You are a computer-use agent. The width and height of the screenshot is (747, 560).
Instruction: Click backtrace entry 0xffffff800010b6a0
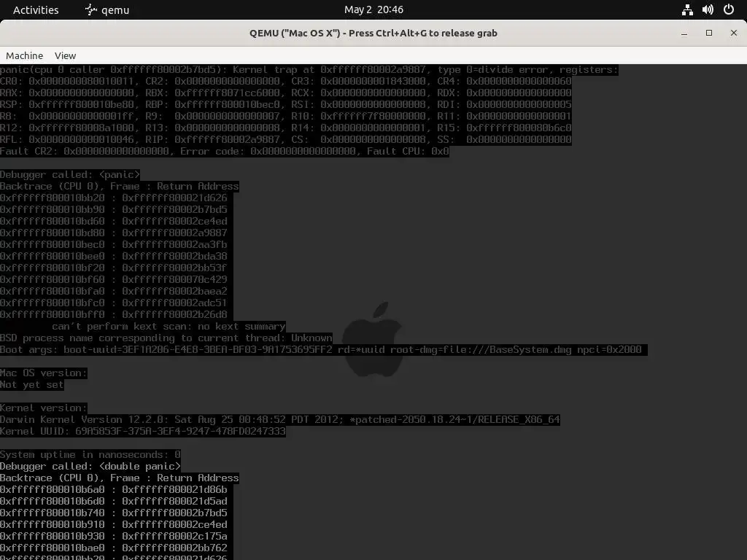coord(114,489)
